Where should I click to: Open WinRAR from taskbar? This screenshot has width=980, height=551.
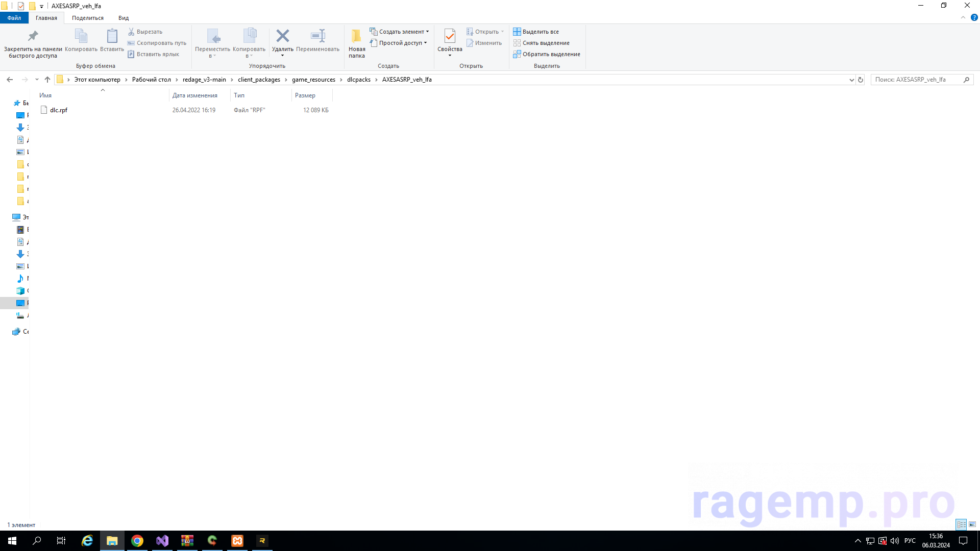[187, 541]
